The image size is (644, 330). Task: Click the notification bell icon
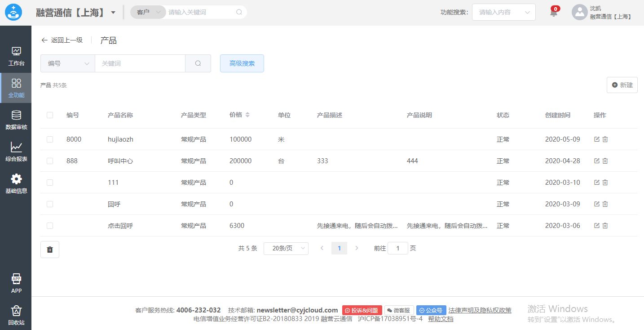(x=554, y=13)
